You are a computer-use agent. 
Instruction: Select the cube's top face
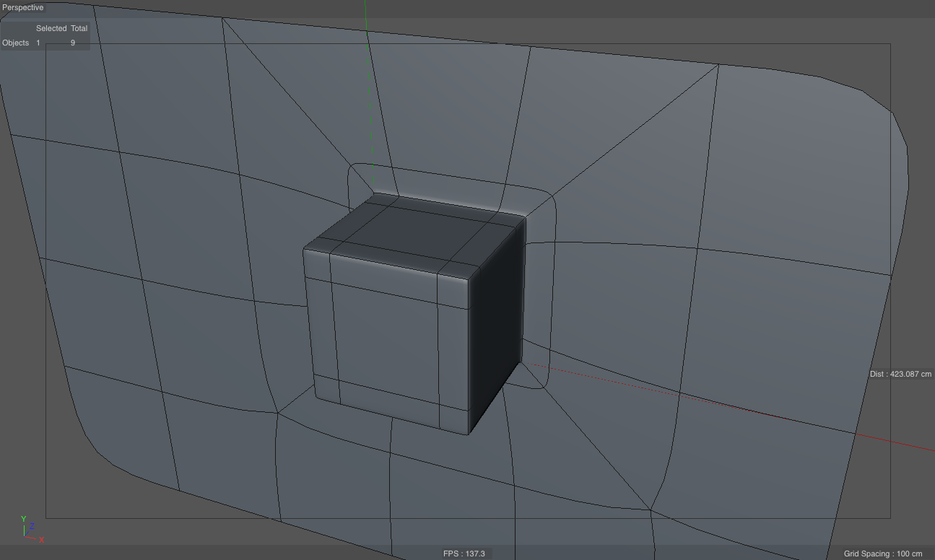tap(415, 235)
